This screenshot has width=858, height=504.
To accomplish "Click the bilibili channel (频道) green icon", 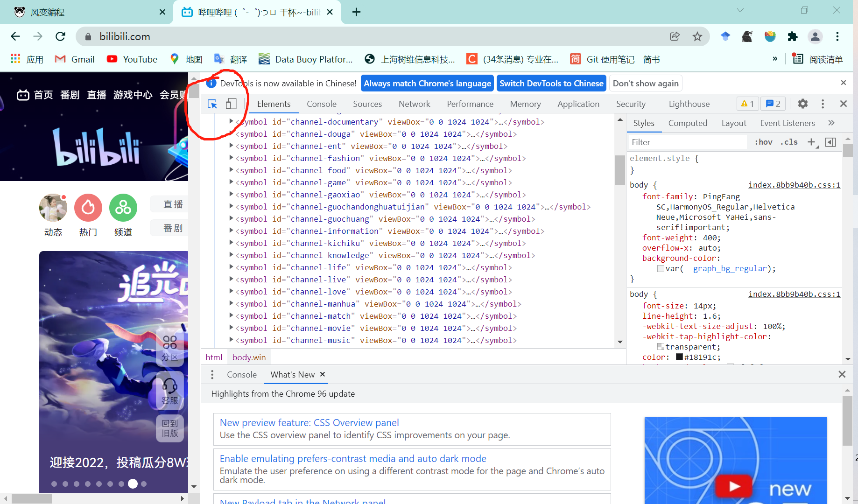I will pos(123,208).
